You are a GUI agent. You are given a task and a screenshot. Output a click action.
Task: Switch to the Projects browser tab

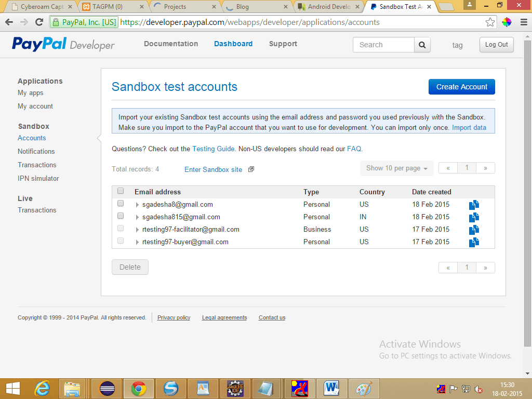pyautogui.click(x=184, y=7)
